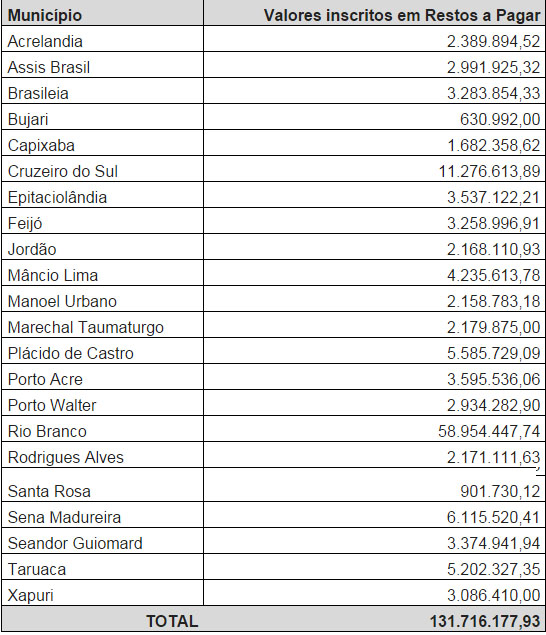Screen dimensions: 546x635
Task: Select the Bujari cell
Action: click(x=102, y=117)
